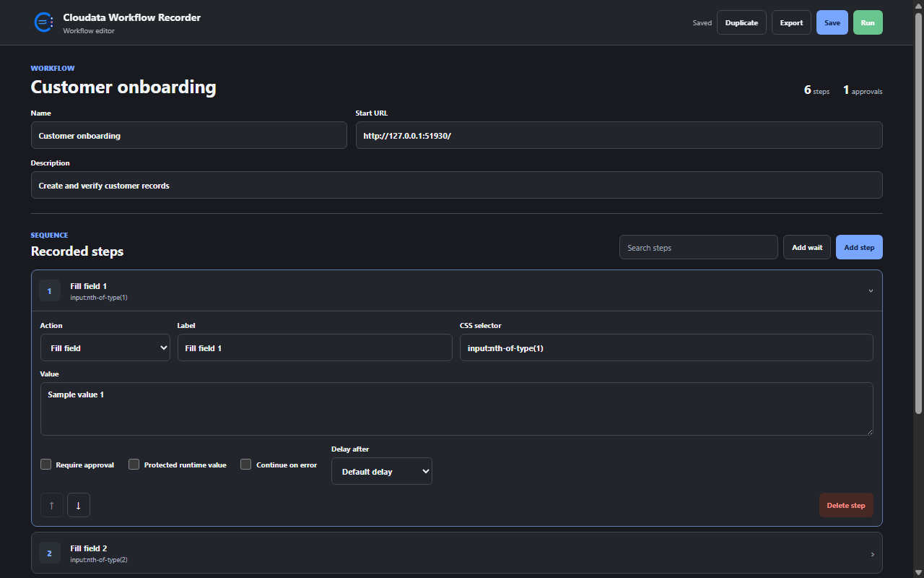Move step 1 up with the arrow button
The width and height of the screenshot is (924, 578).
pos(51,505)
